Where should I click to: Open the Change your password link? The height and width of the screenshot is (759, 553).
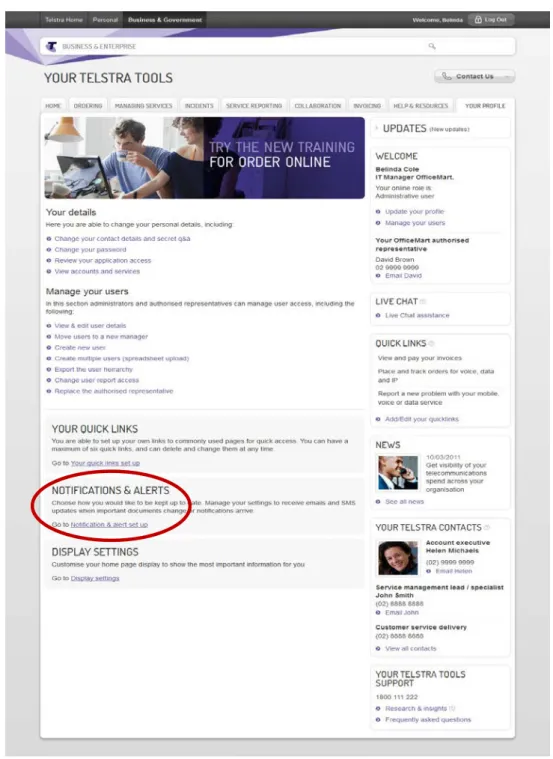(x=90, y=250)
